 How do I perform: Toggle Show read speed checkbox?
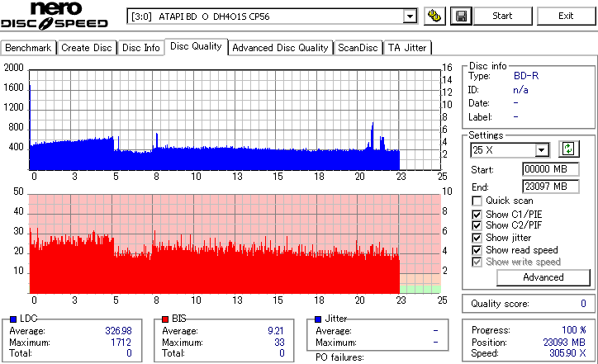[x=477, y=250]
